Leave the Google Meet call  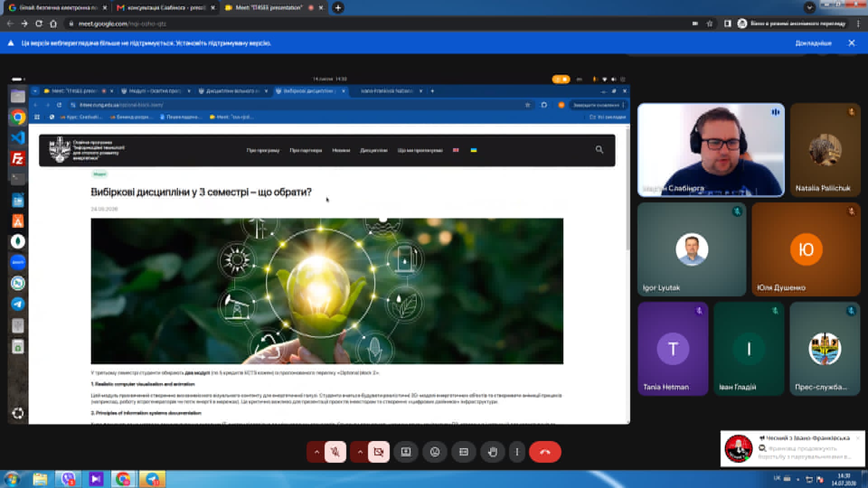(545, 452)
